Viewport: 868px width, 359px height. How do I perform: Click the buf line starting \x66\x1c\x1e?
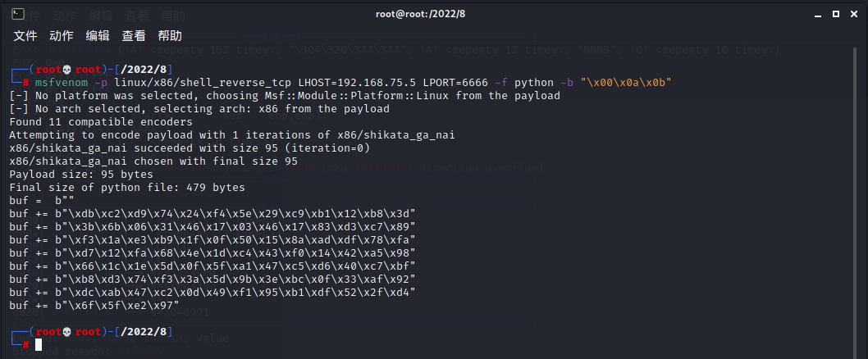click(212, 266)
